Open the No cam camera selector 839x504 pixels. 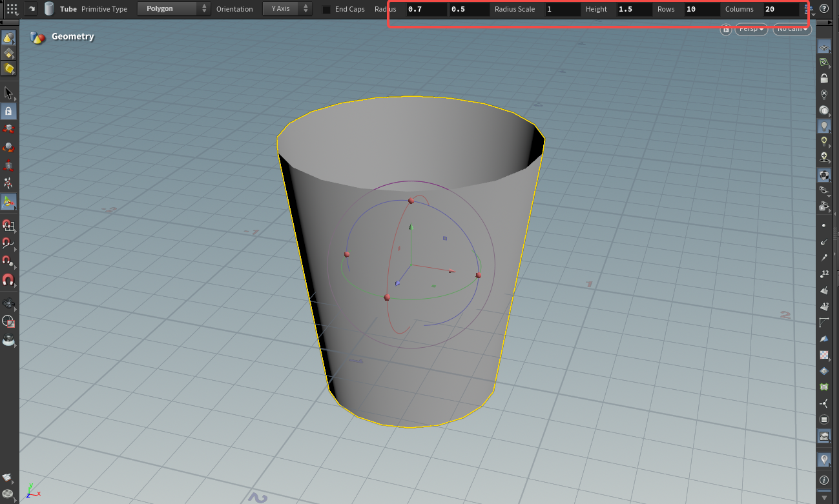tap(792, 29)
